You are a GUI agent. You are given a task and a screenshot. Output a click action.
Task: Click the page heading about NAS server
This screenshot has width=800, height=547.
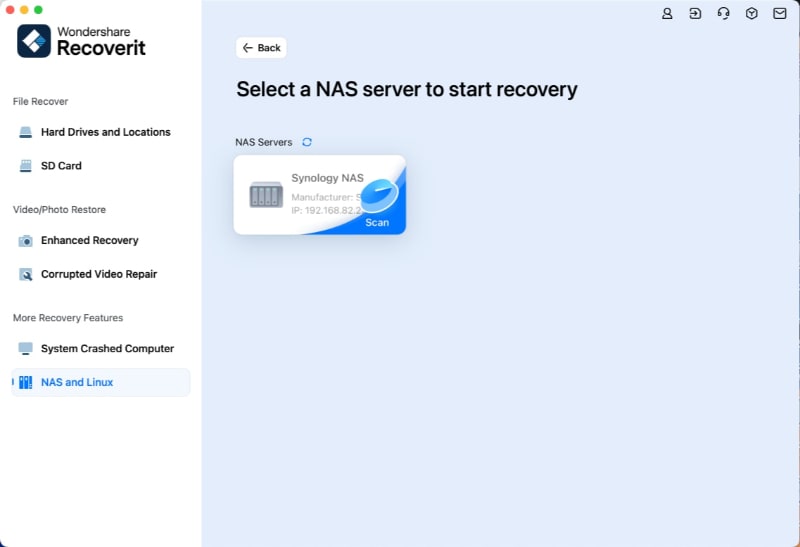point(407,89)
